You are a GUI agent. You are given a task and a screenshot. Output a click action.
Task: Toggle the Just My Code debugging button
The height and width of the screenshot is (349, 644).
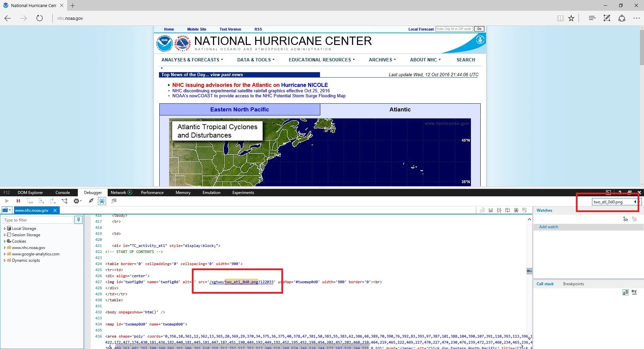click(102, 201)
